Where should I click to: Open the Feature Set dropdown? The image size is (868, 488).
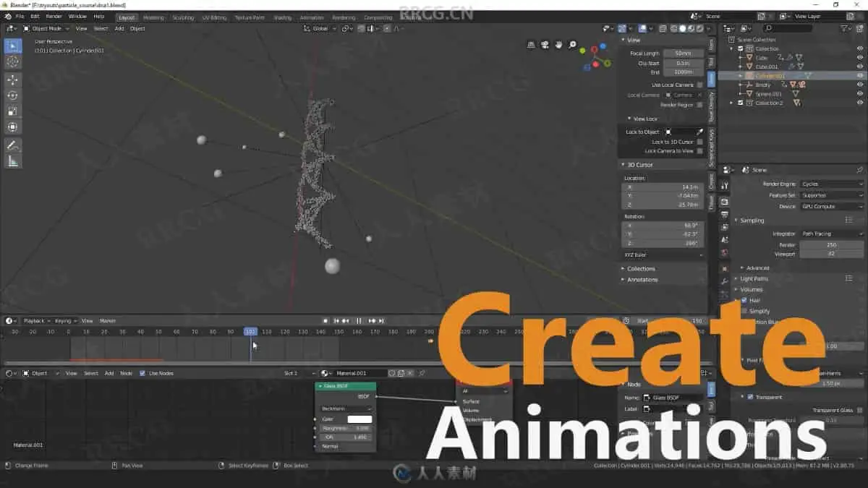pyautogui.click(x=832, y=195)
